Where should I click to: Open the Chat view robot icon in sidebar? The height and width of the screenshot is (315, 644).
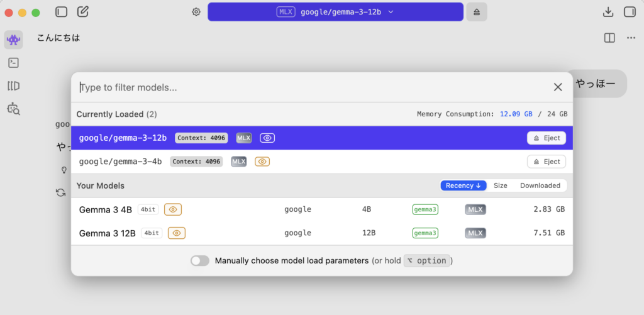pos(13,40)
